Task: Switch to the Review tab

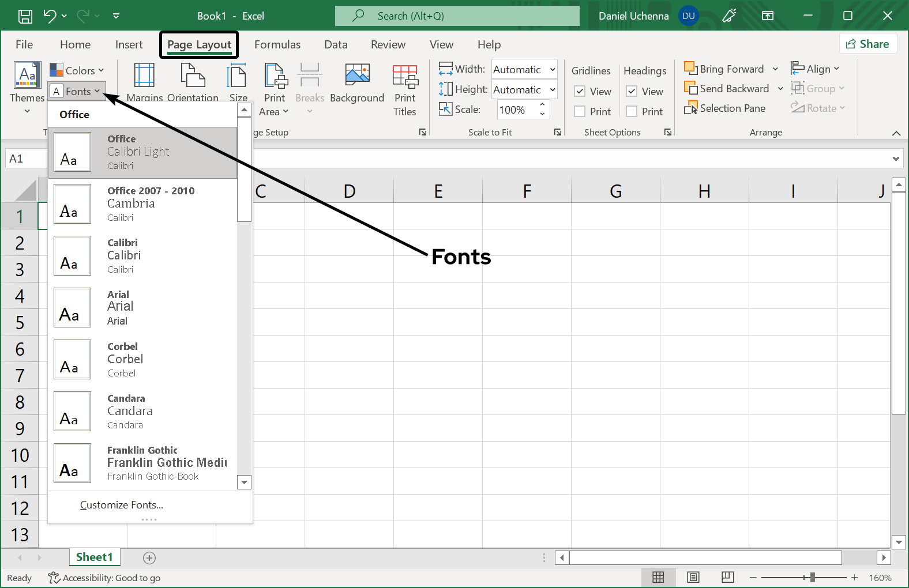Action: pyautogui.click(x=388, y=44)
